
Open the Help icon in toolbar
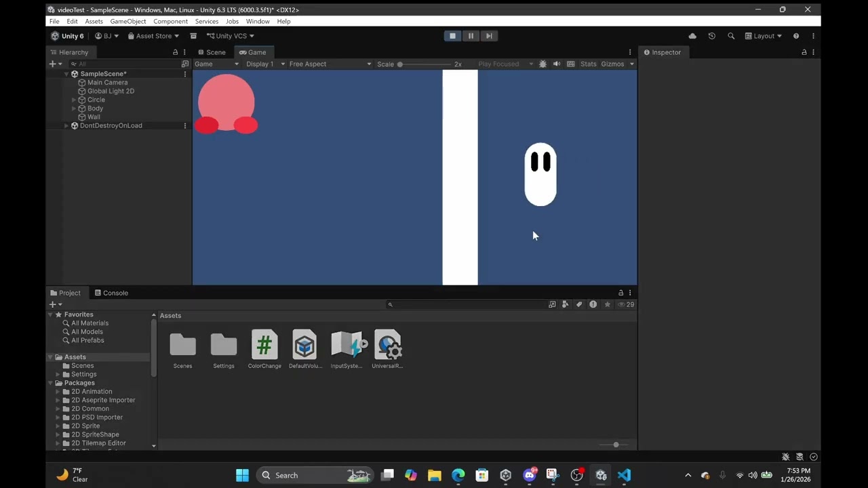[796, 36]
